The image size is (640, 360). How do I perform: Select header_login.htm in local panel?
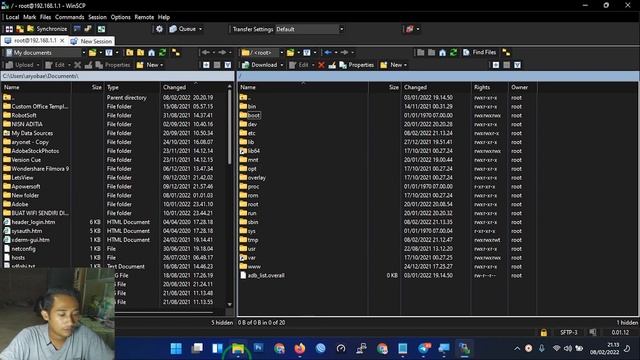[33, 222]
